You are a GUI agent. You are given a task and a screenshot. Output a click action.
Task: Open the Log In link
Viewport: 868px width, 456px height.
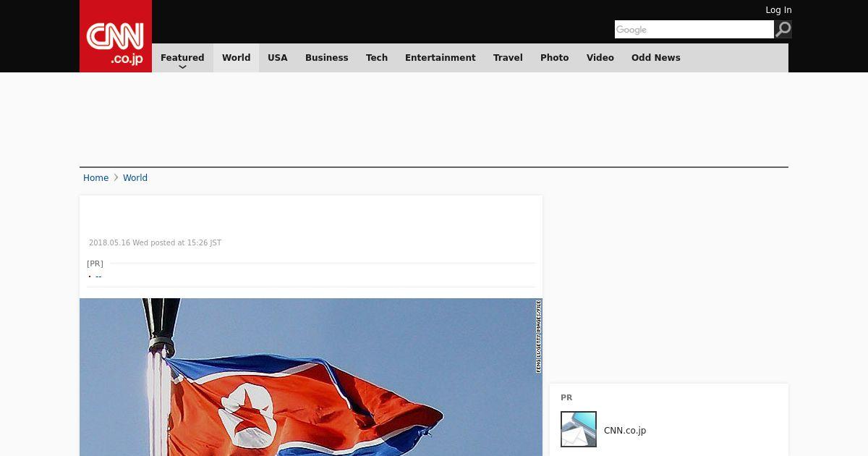pyautogui.click(x=778, y=10)
